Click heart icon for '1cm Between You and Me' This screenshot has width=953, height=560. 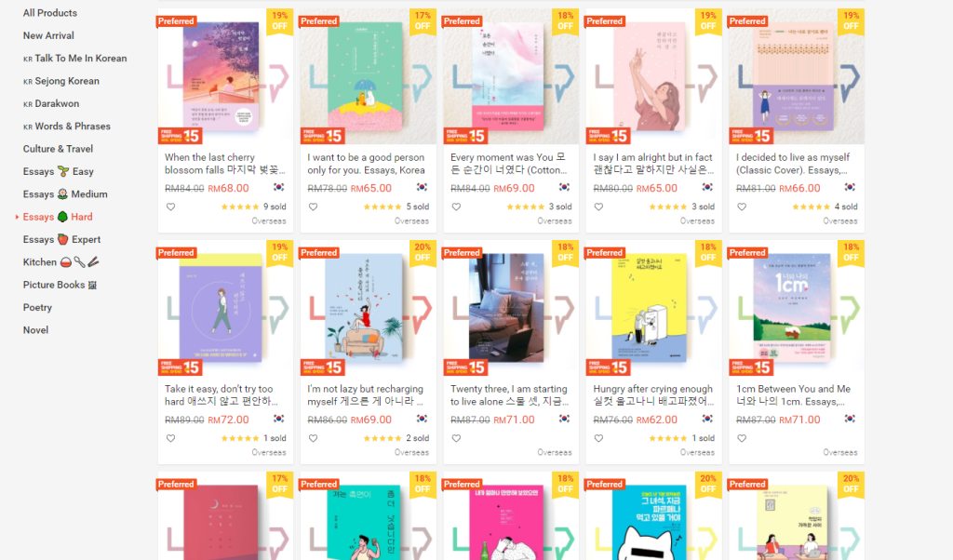click(742, 438)
